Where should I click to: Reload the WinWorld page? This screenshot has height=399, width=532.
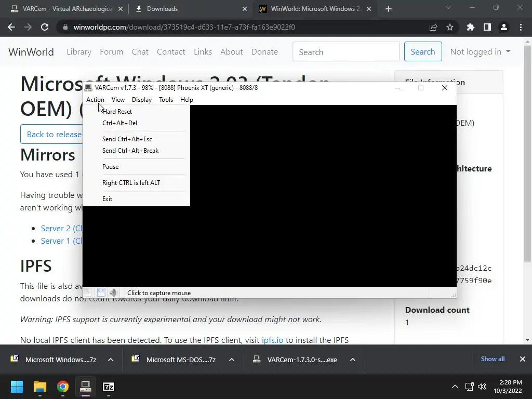45,27
